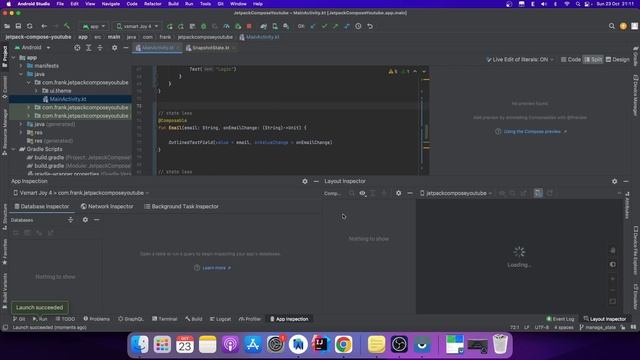Open Learn more link in Database Inspector

click(213, 268)
